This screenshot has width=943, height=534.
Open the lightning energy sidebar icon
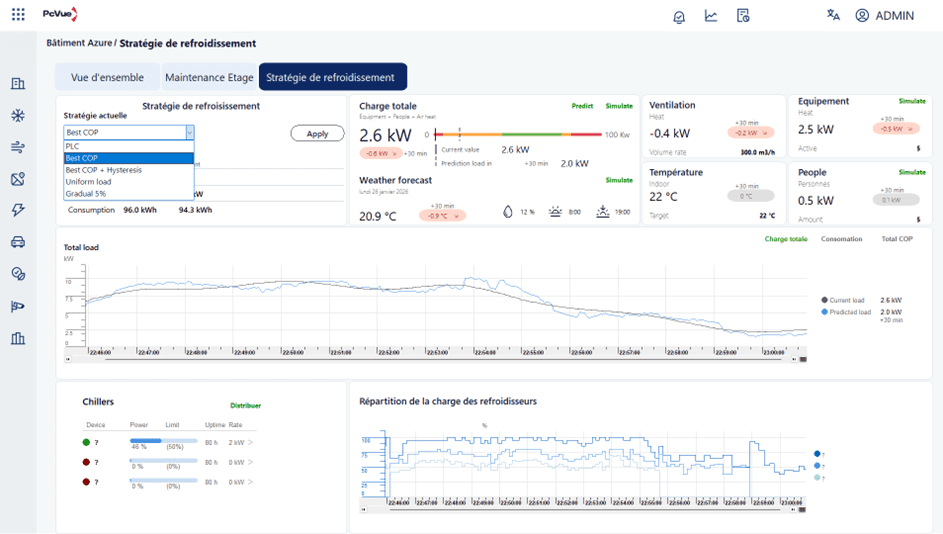(18, 210)
